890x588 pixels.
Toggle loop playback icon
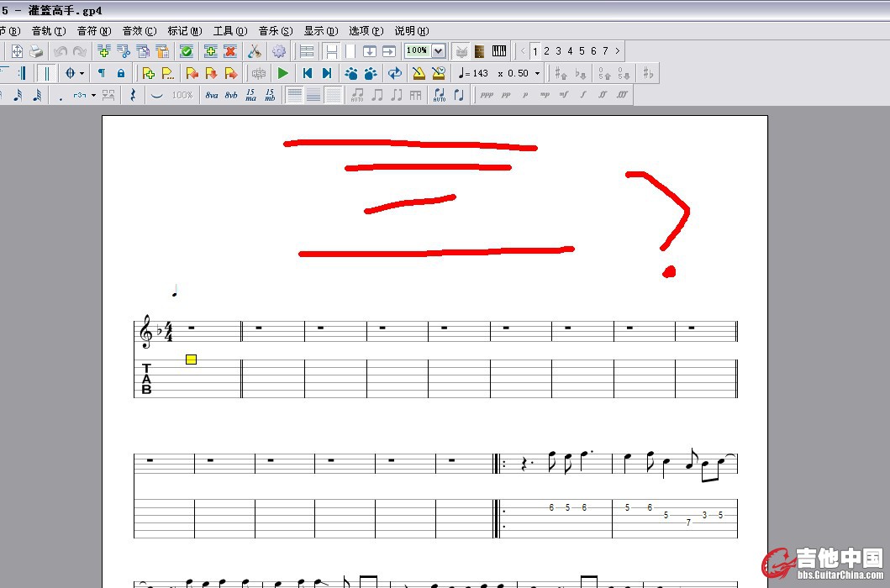pos(394,73)
